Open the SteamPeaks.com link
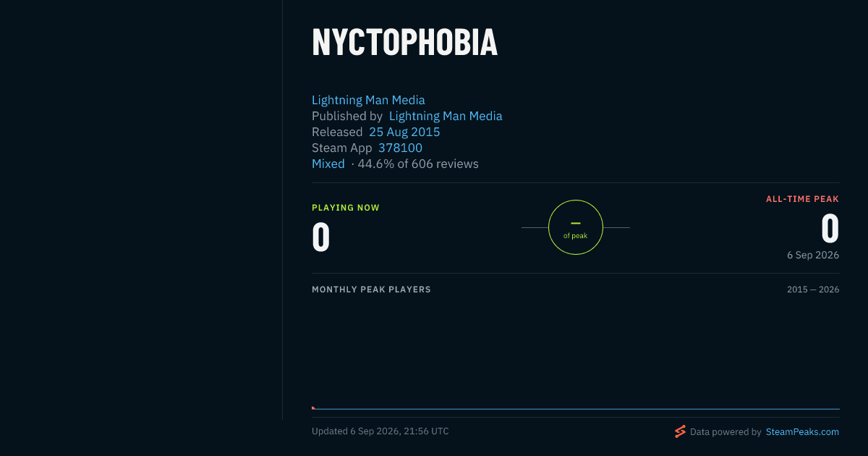The height and width of the screenshot is (456, 868). 802,431
